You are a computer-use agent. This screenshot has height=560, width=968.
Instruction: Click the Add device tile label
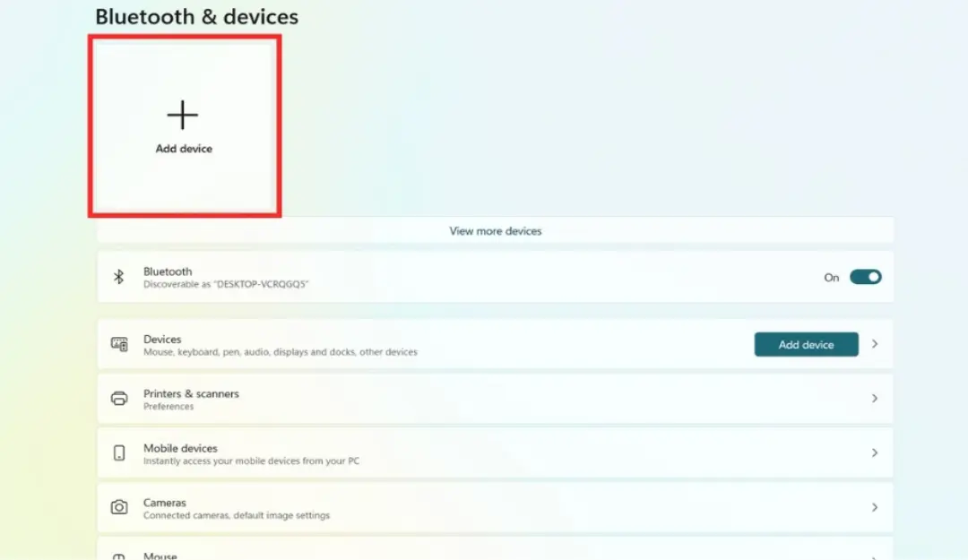[184, 149]
